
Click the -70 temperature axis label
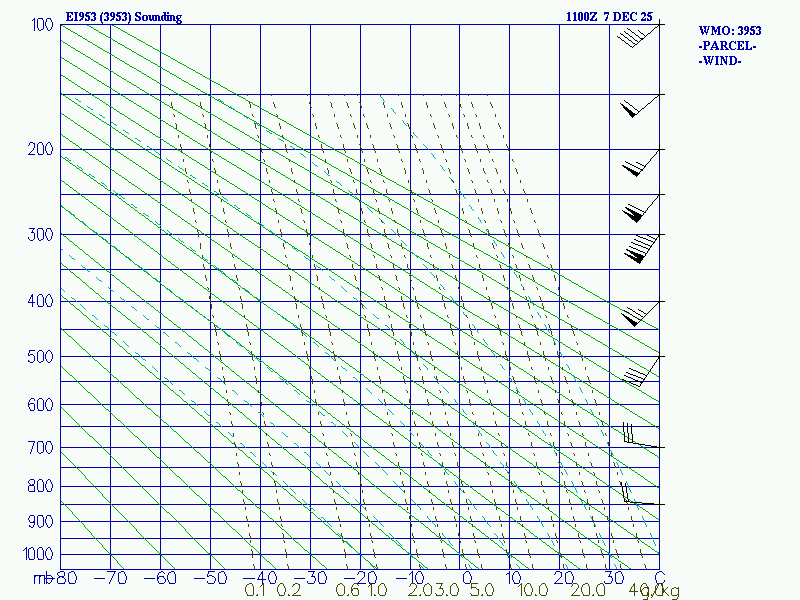click(111, 578)
